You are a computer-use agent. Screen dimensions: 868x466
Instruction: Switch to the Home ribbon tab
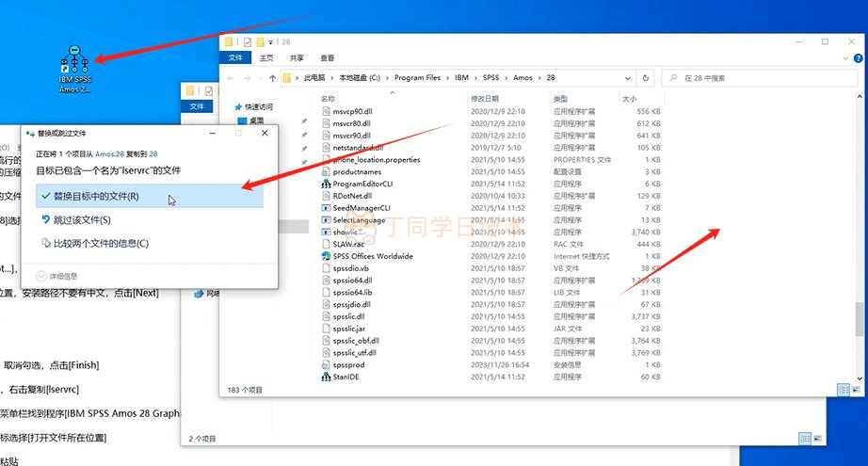pos(266,57)
